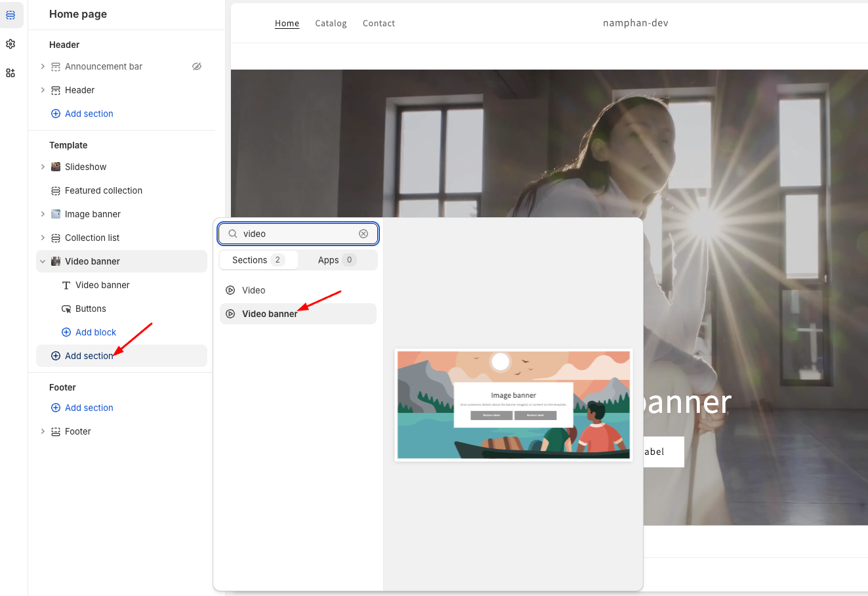This screenshot has width=868, height=596.
Task: Click the magnifying glass in the search field
Action: (x=233, y=234)
